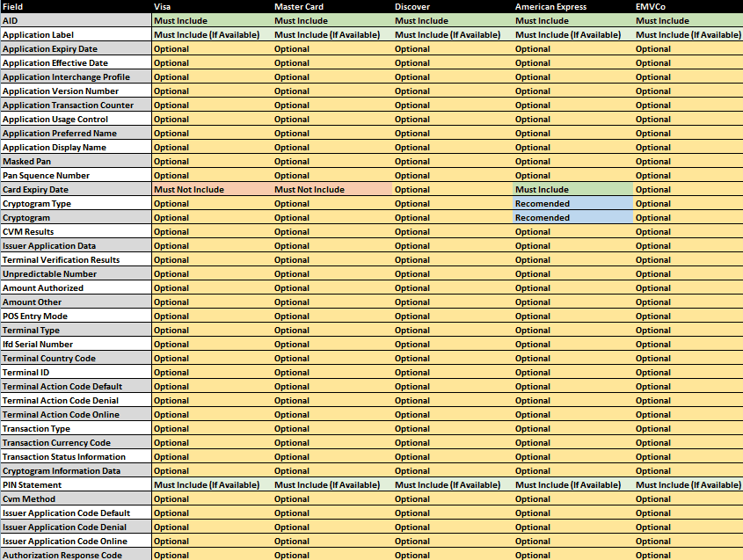The height and width of the screenshot is (560, 743).
Task: Select Visa's Optional cell for Amount Authorized
Action: point(212,287)
